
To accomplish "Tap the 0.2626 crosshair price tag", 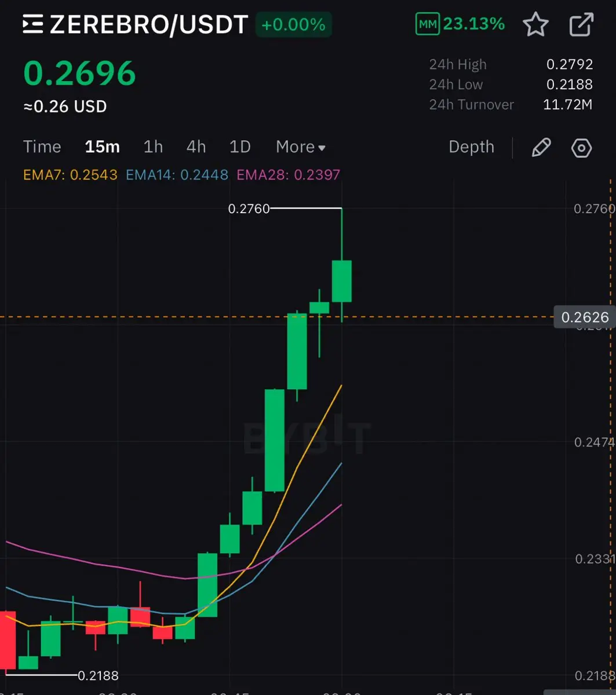I will 585,317.
